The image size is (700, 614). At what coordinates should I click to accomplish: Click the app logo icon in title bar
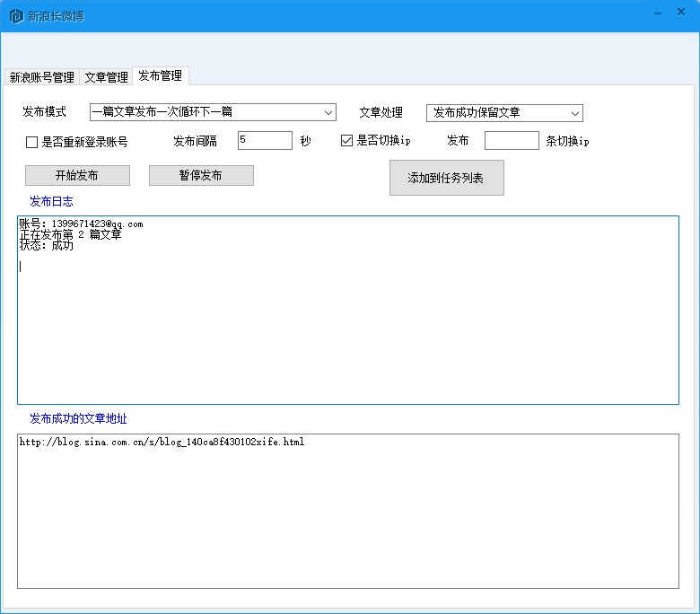click(16, 16)
